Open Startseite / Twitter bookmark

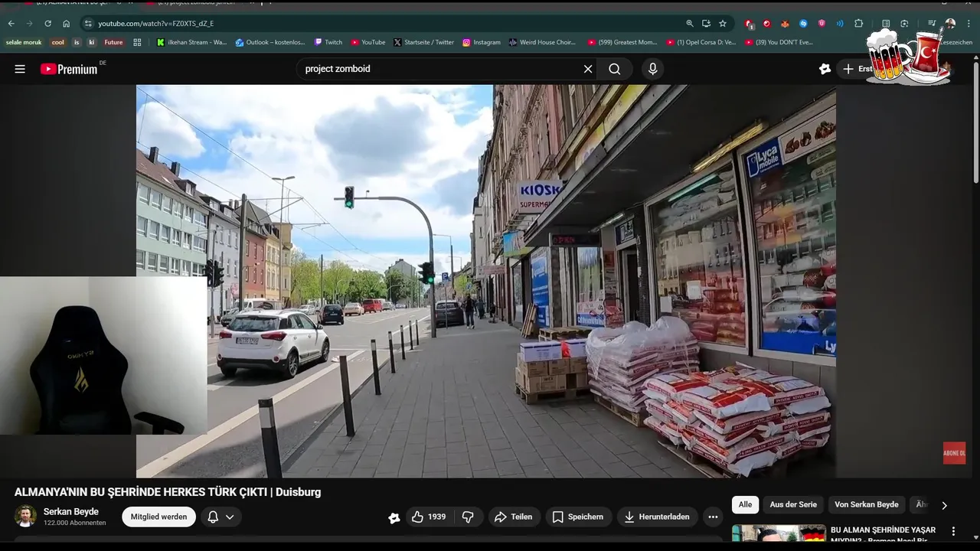(424, 42)
